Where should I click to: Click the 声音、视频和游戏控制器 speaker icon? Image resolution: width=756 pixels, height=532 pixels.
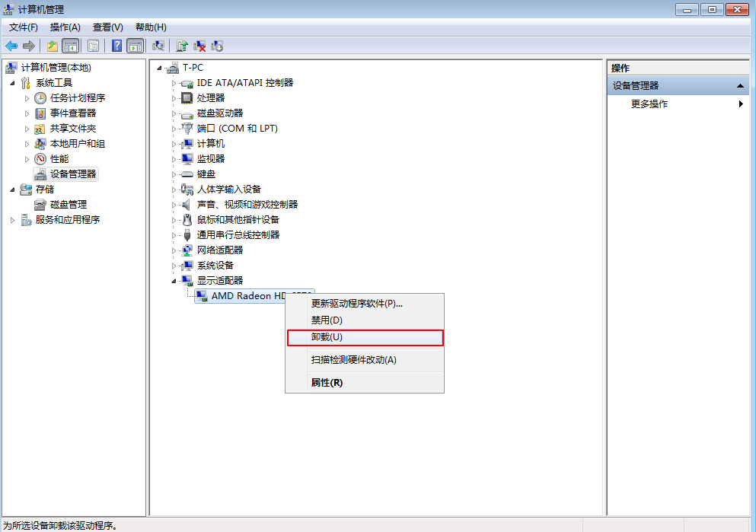[187, 205]
